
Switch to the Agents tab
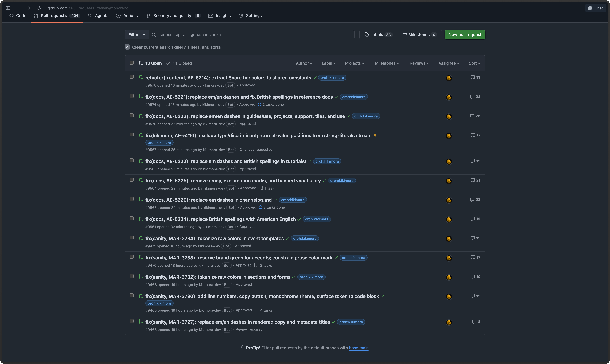point(98,16)
